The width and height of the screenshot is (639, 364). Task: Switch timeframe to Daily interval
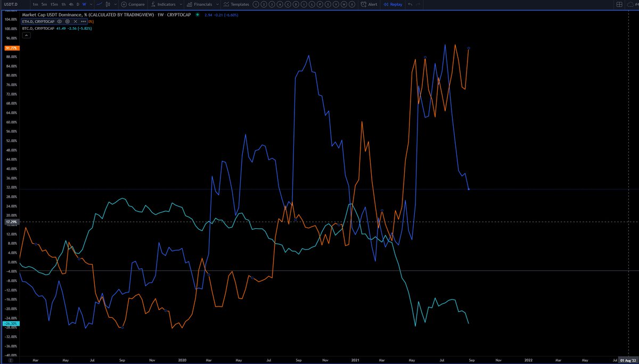(77, 4)
